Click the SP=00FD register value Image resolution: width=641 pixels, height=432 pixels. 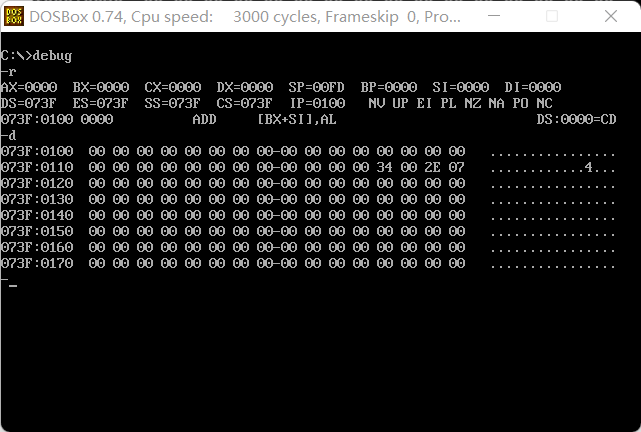tap(316, 87)
